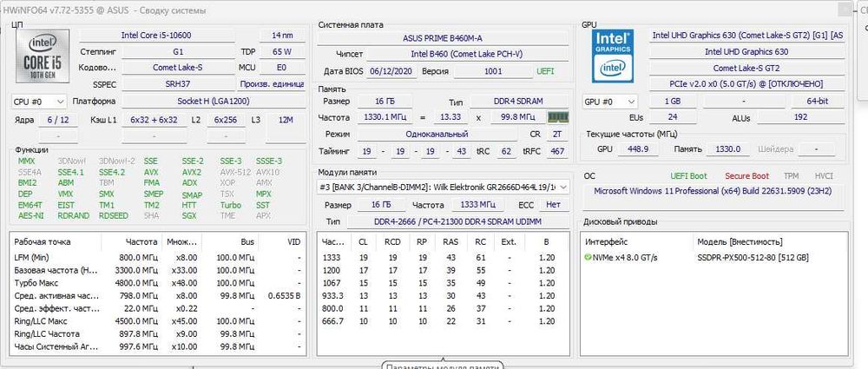Click the AVX2 feature flag
868x369 pixels.
tap(192, 172)
